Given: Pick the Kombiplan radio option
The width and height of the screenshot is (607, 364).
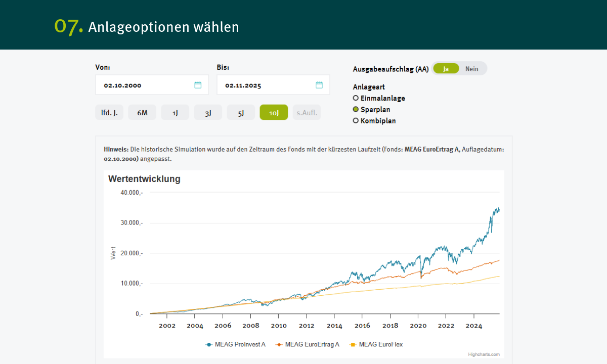Looking at the screenshot, I should coord(356,121).
